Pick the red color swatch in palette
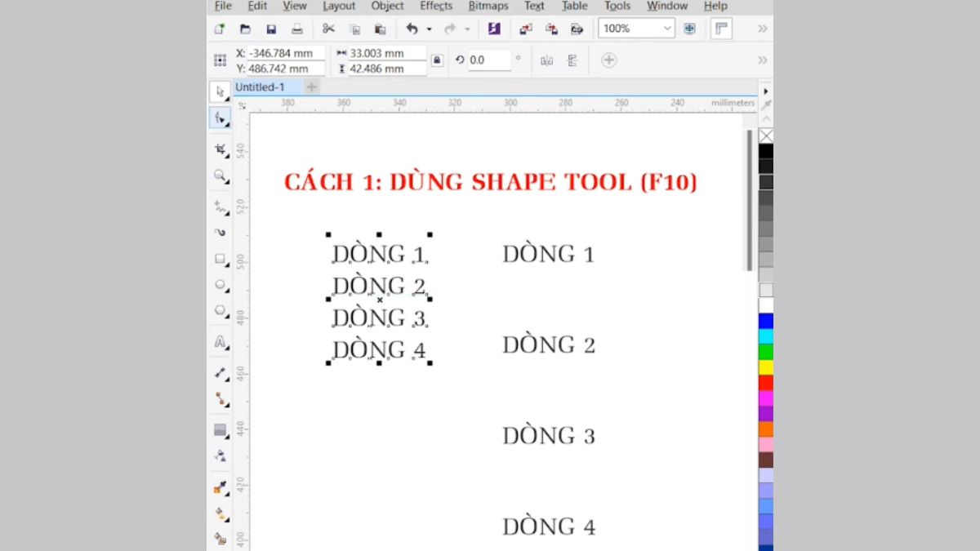980x551 pixels. click(766, 382)
